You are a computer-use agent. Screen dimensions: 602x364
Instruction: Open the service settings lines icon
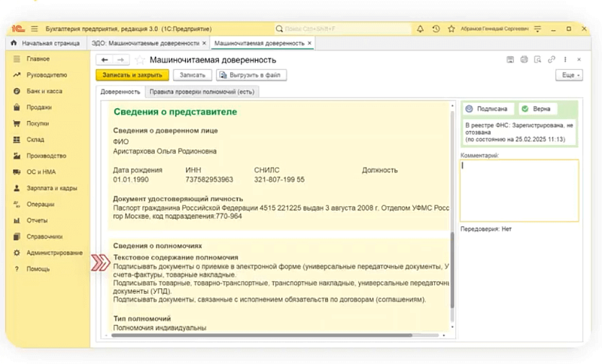click(537, 29)
